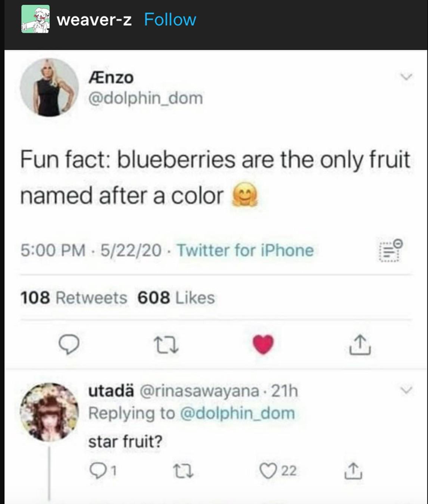Viewport: 428px width, 504px height.
Task: Open the weaver-z blog name
Action: click(94, 20)
